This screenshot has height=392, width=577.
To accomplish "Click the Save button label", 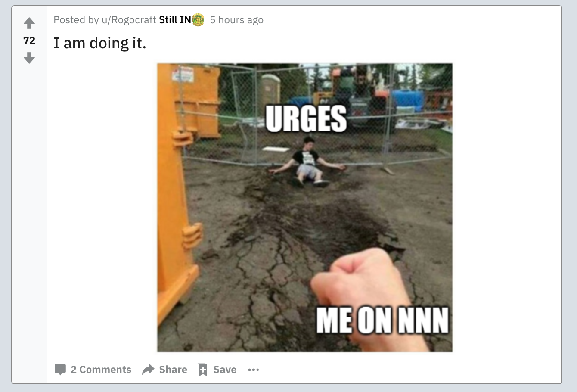I will pyautogui.click(x=225, y=370).
